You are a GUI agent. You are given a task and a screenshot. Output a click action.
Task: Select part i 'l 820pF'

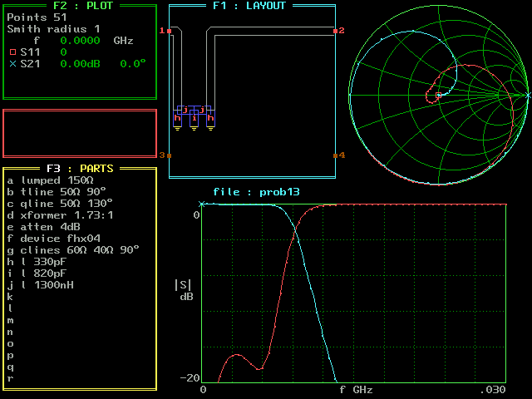(x=37, y=273)
